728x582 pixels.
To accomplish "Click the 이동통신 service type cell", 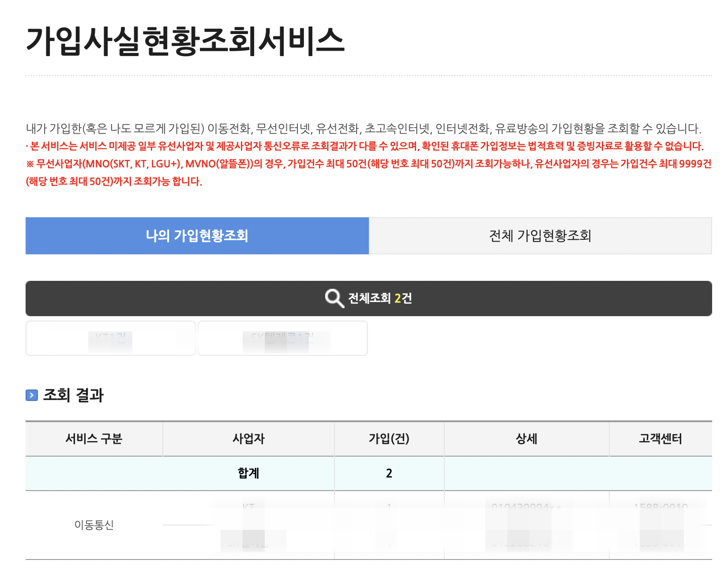I will [x=94, y=525].
